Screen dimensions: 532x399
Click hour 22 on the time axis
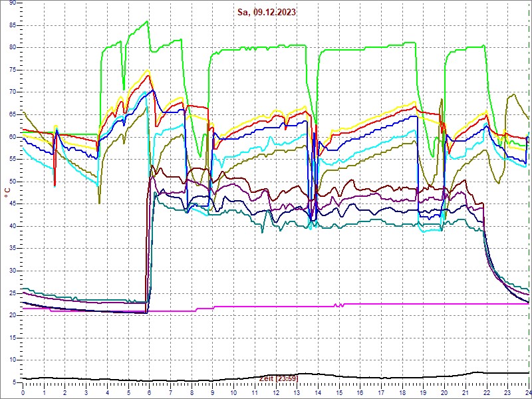click(x=487, y=392)
